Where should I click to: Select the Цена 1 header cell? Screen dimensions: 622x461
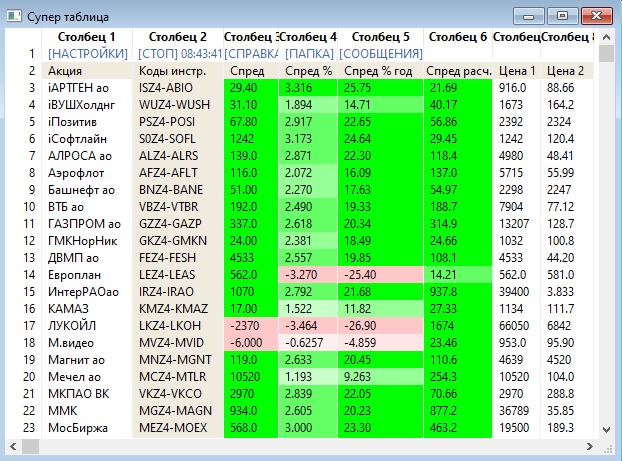tap(517, 71)
